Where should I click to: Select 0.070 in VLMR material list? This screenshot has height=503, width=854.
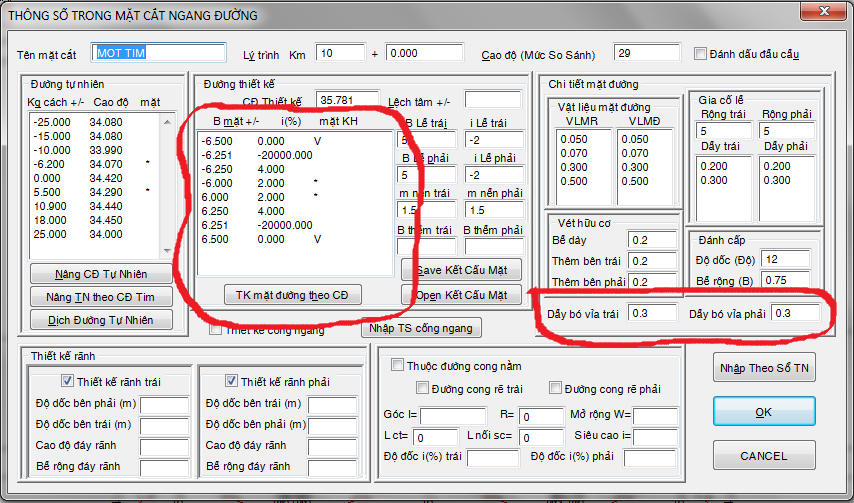tap(584, 153)
